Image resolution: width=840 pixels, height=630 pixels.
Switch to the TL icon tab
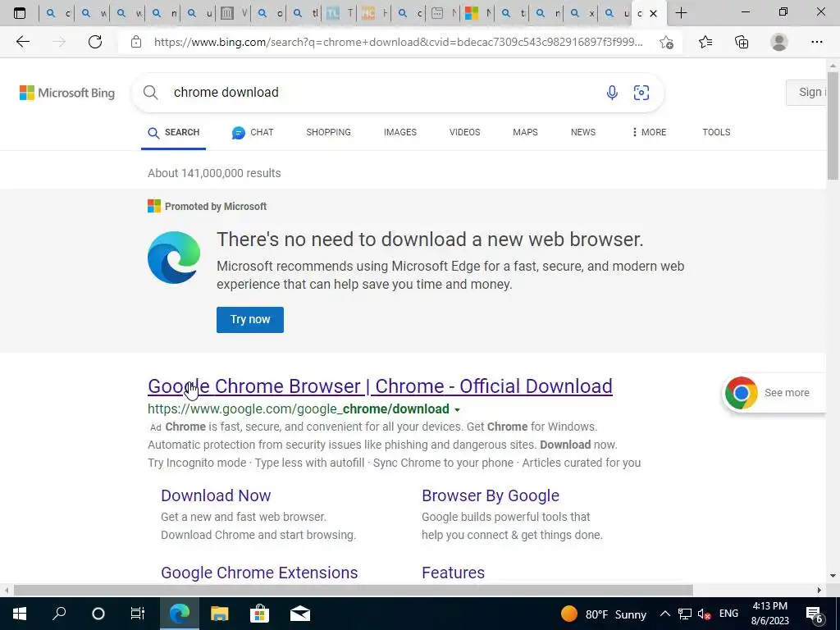[x=339, y=13]
